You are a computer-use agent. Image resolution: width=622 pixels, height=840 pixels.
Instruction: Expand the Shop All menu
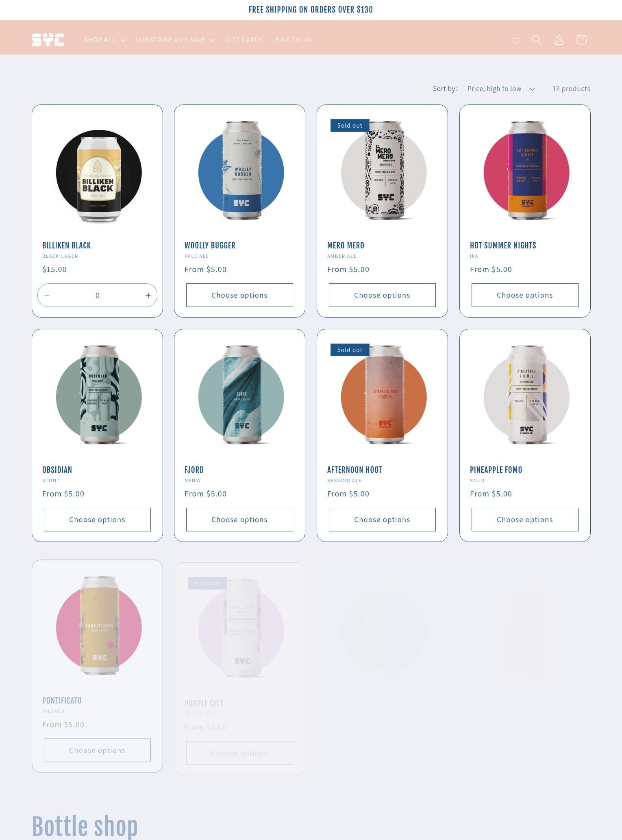(x=104, y=40)
